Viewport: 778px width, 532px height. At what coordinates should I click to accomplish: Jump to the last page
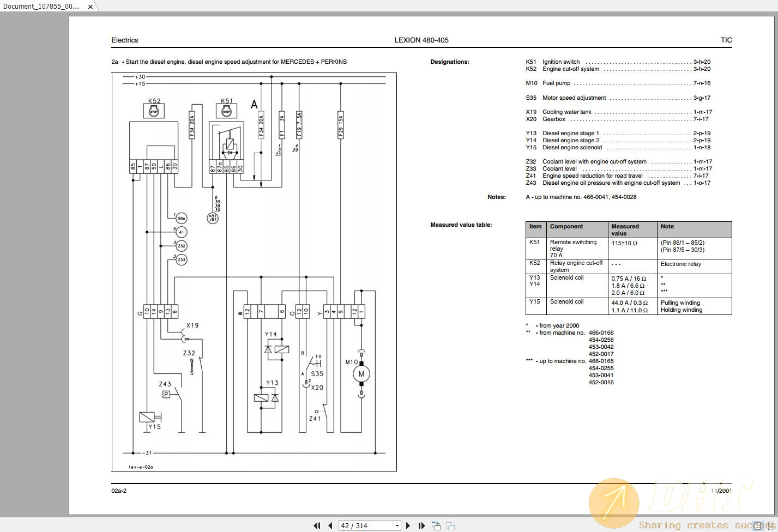[x=421, y=525]
